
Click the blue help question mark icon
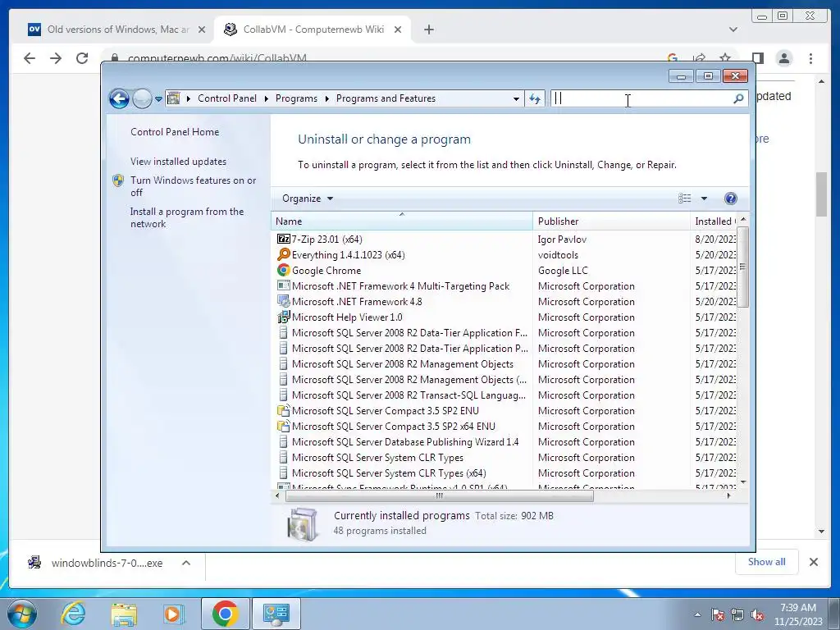pyautogui.click(x=730, y=199)
